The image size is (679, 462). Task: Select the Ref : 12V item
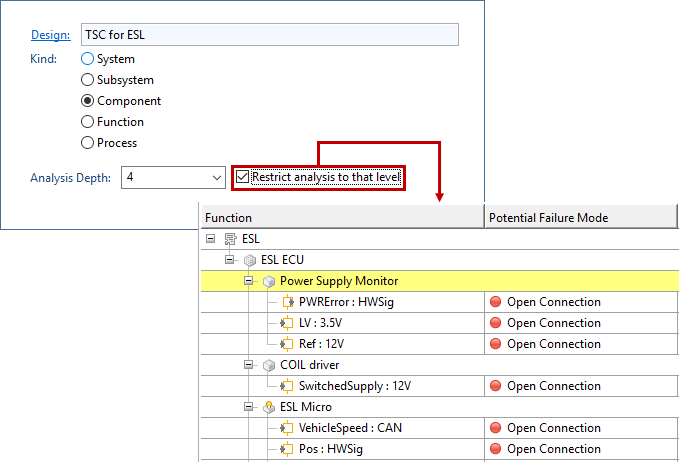pyautogui.click(x=321, y=344)
